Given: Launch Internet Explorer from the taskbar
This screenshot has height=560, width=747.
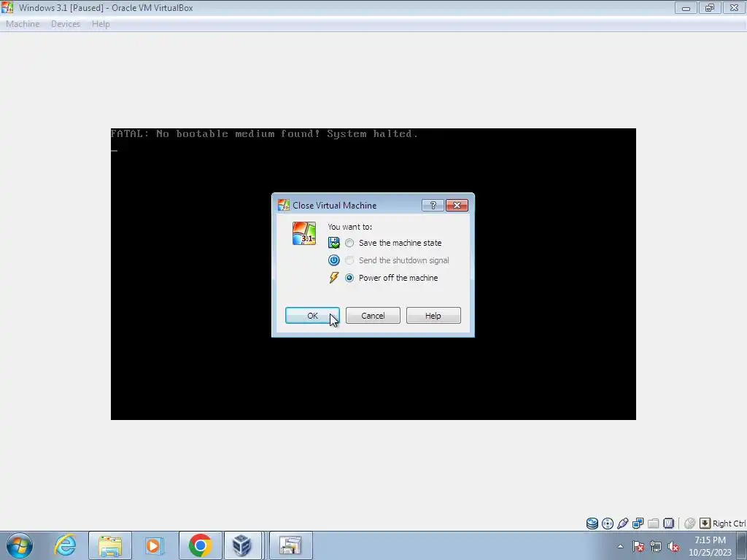Looking at the screenshot, I should [65, 545].
